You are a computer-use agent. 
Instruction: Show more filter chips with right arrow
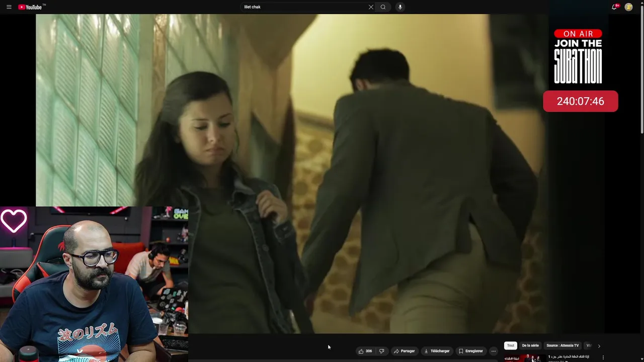coord(599,346)
